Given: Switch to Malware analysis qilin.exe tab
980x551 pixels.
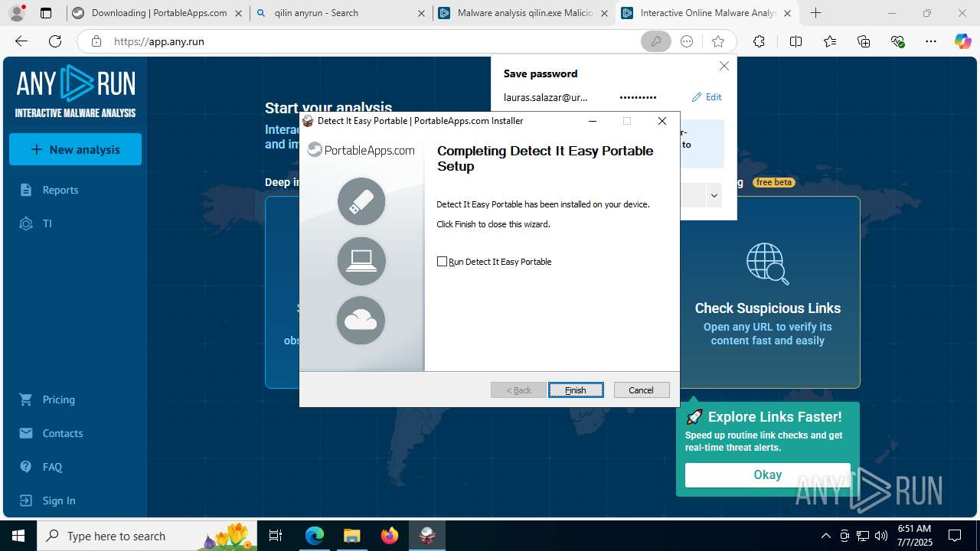Looking at the screenshot, I should pos(524,13).
